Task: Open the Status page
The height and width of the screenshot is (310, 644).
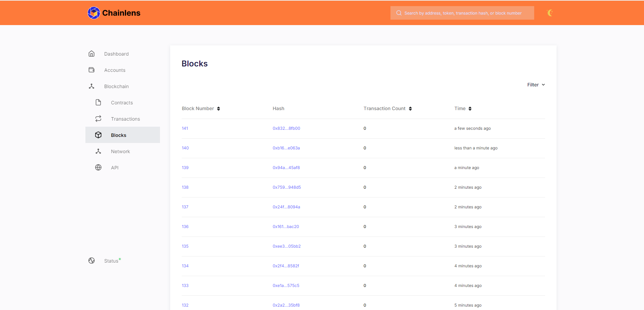Action: coord(111,261)
